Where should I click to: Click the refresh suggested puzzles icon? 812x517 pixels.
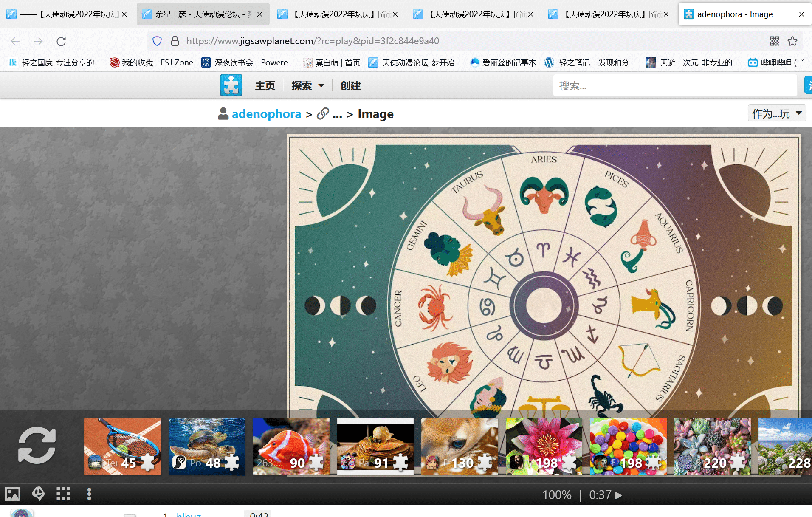coord(37,446)
